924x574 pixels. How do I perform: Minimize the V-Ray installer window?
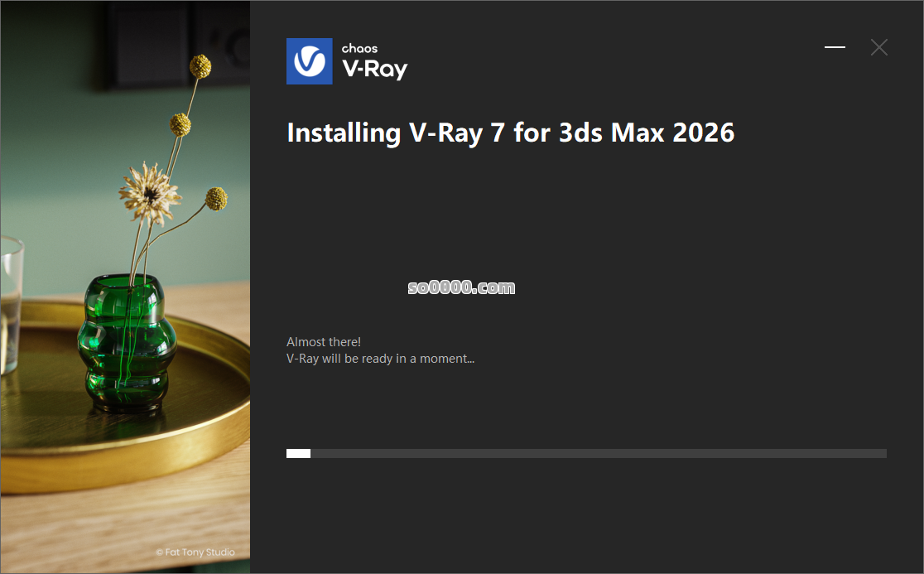(835, 47)
